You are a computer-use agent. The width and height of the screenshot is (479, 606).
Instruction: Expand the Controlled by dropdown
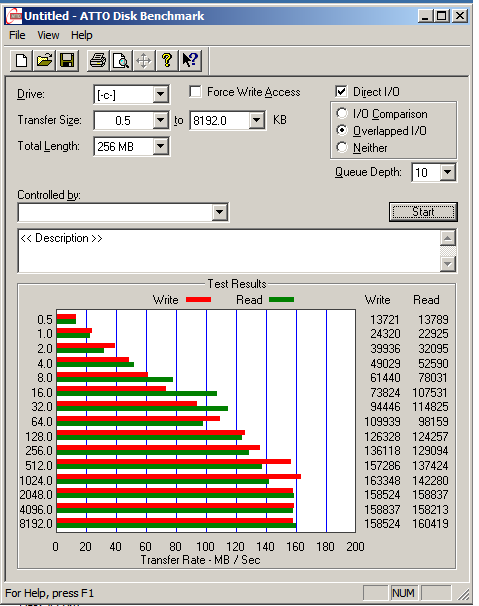220,212
